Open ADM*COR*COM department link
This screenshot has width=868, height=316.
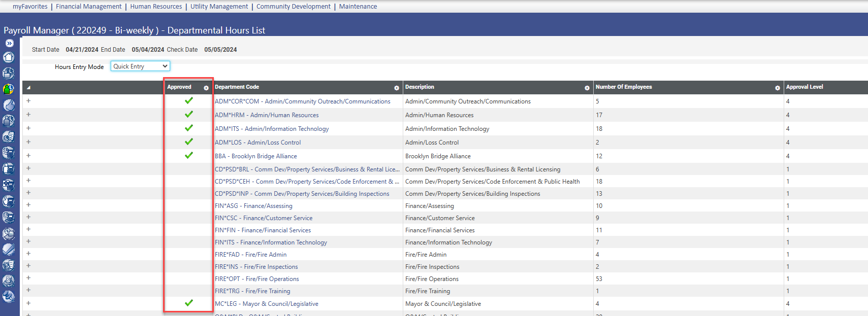click(x=303, y=101)
